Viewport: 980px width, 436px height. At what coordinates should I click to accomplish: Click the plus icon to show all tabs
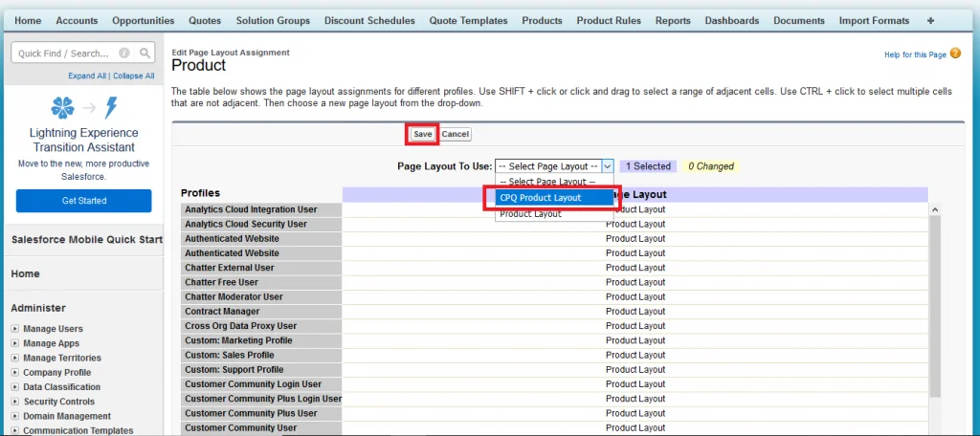click(x=930, y=20)
